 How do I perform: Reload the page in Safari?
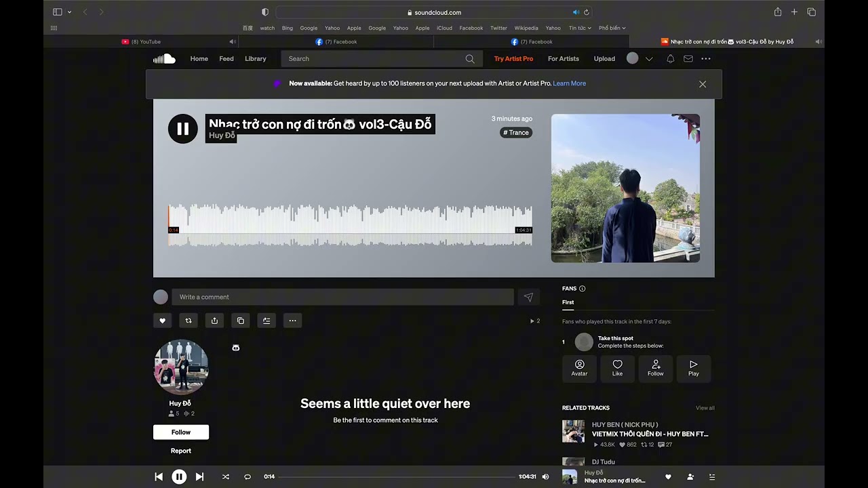pos(587,12)
